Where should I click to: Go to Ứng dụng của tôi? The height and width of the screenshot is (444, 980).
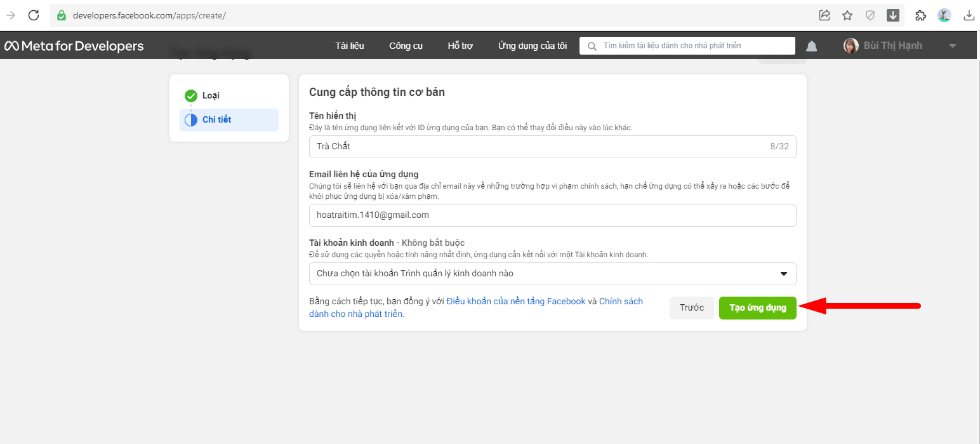tap(533, 46)
